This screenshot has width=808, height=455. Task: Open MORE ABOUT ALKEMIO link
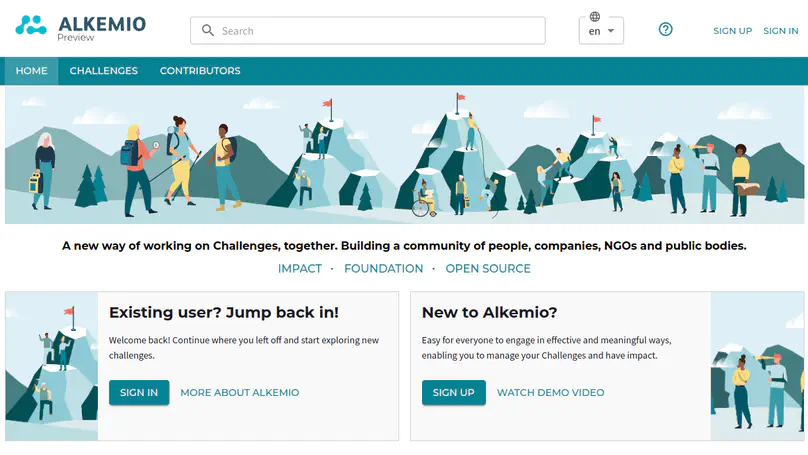[240, 393]
